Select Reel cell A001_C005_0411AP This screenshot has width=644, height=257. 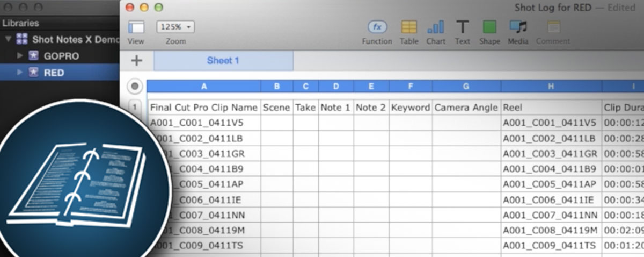coord(551,184)
